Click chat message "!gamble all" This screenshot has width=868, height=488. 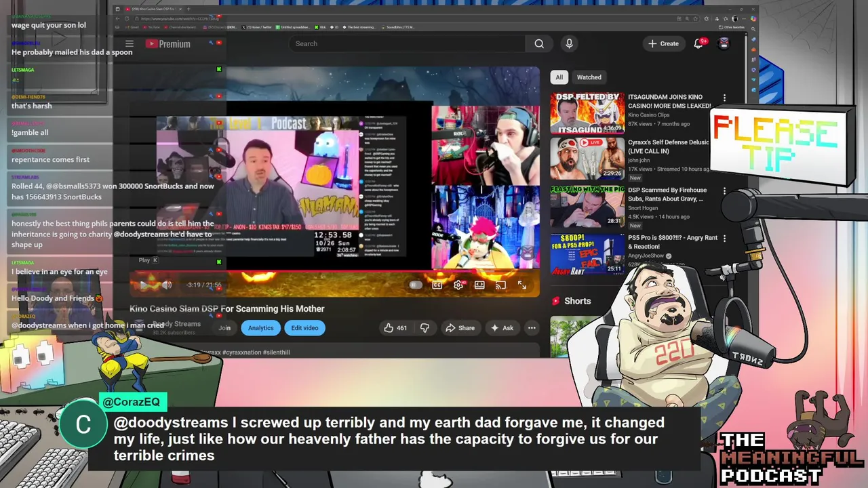click(30, 132)
